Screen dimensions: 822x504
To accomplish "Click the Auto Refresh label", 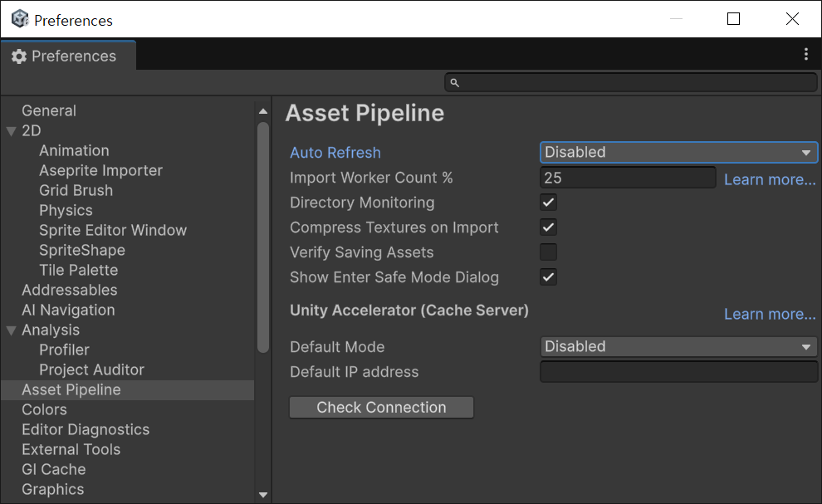I will coord(335,153).
